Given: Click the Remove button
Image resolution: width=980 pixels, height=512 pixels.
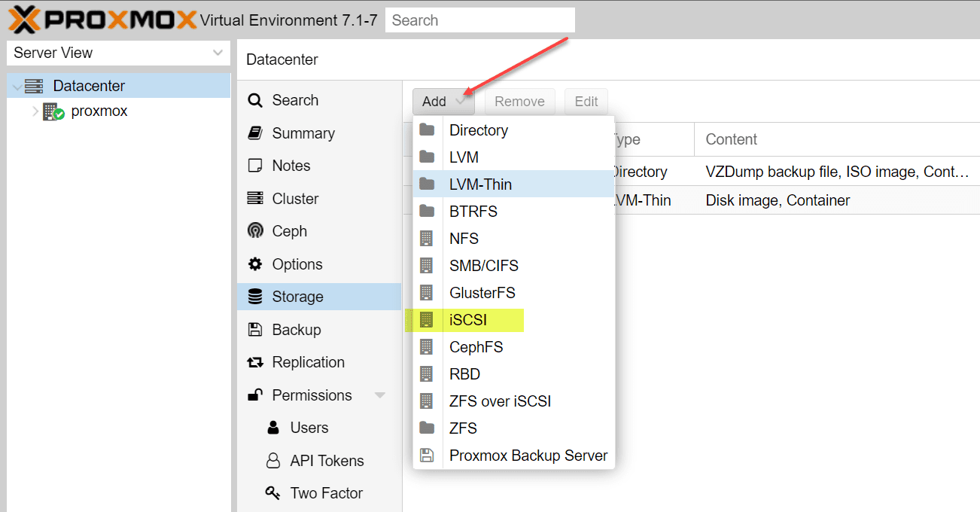Looking at the screenshot, I should [x=519, y=101].
